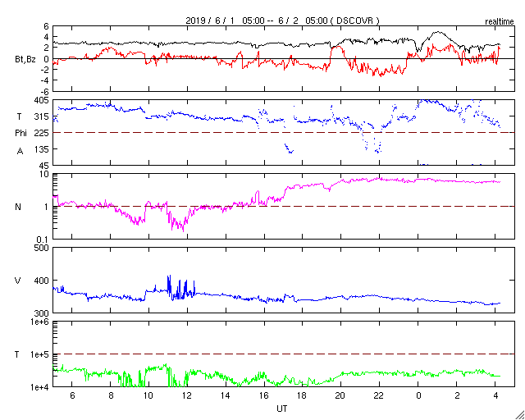This screenshot has height=420, width=525.
Task: Click the '12' hour tick label
Action: [x=187, y=395]
